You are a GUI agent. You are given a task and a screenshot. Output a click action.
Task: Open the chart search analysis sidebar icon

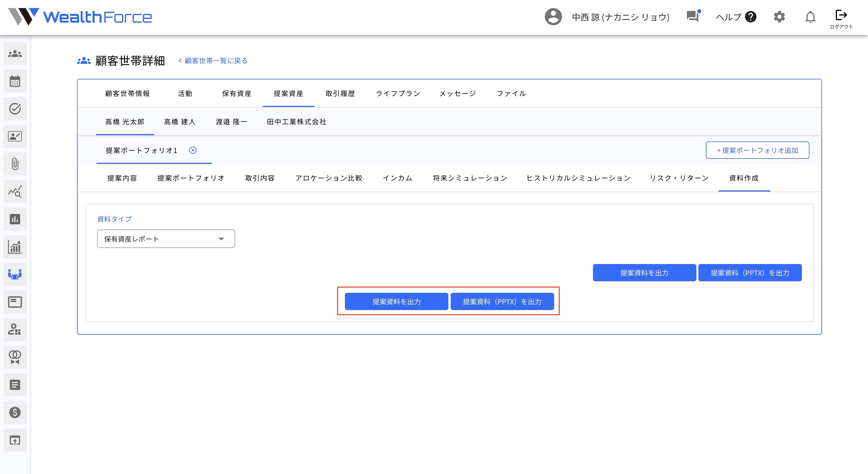tap(15, 192)
